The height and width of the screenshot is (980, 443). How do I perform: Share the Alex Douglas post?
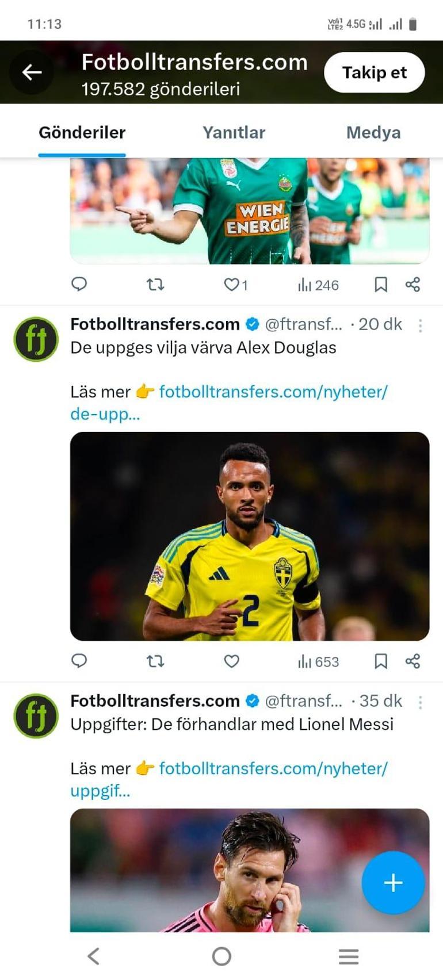[x=413, y=661]
